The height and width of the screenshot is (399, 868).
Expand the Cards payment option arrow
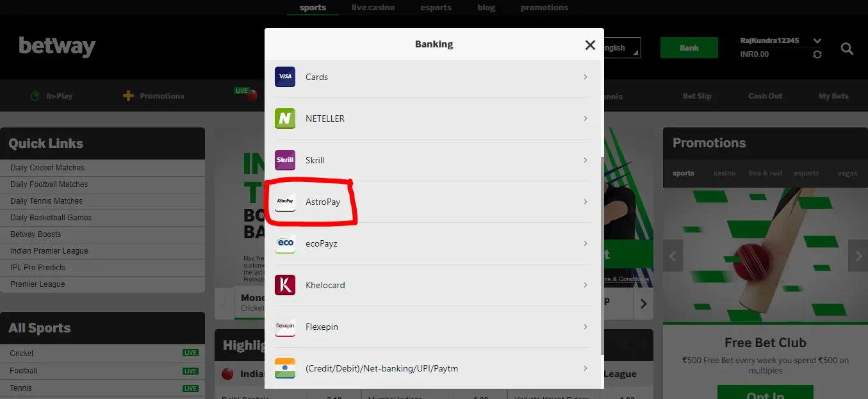[585, 77]
